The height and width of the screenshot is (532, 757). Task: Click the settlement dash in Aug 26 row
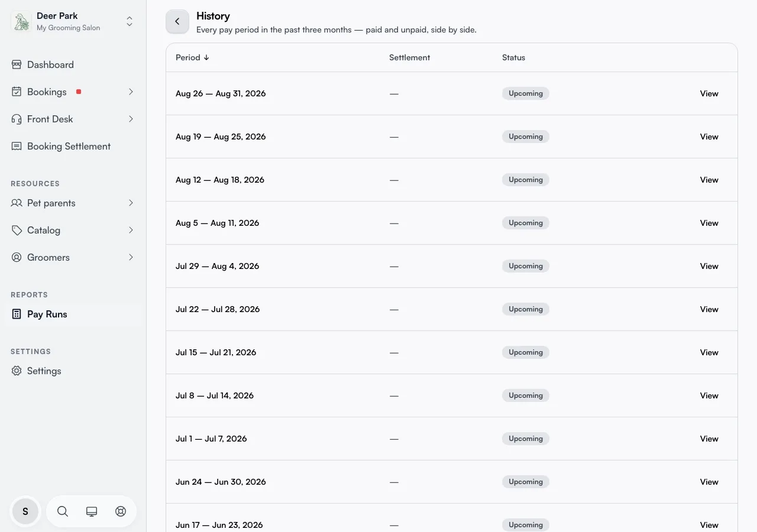click(x=394, y=93)
